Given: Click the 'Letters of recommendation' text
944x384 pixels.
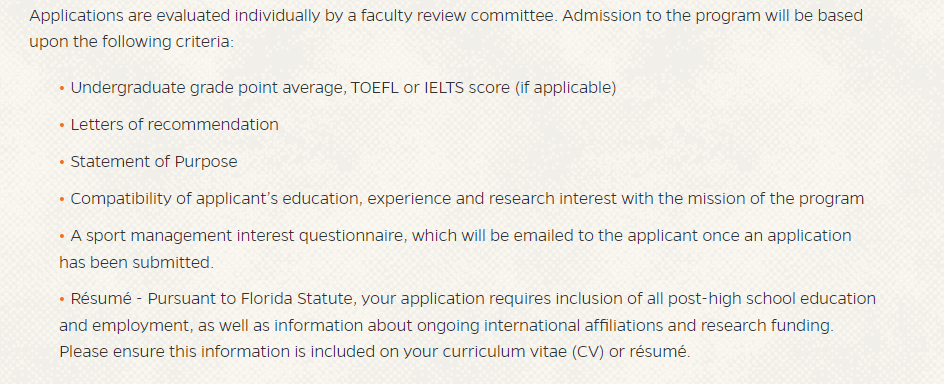Looking at the screenshot, I should coord(175,125).
